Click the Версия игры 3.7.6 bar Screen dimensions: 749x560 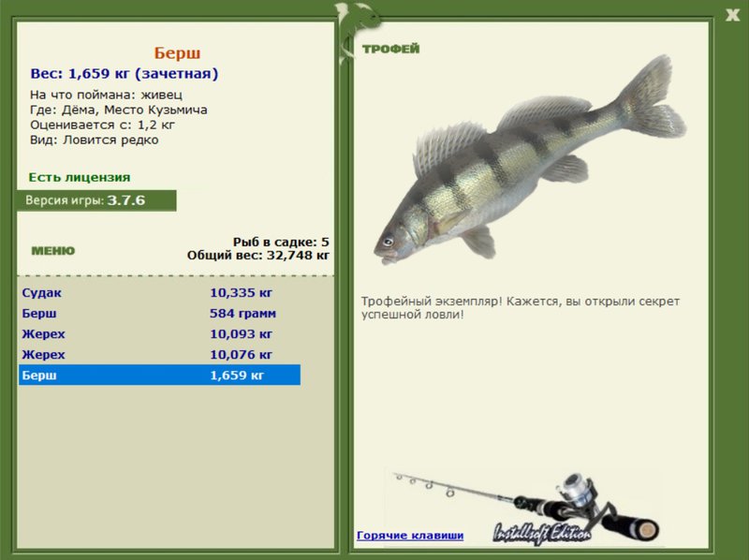95,200
